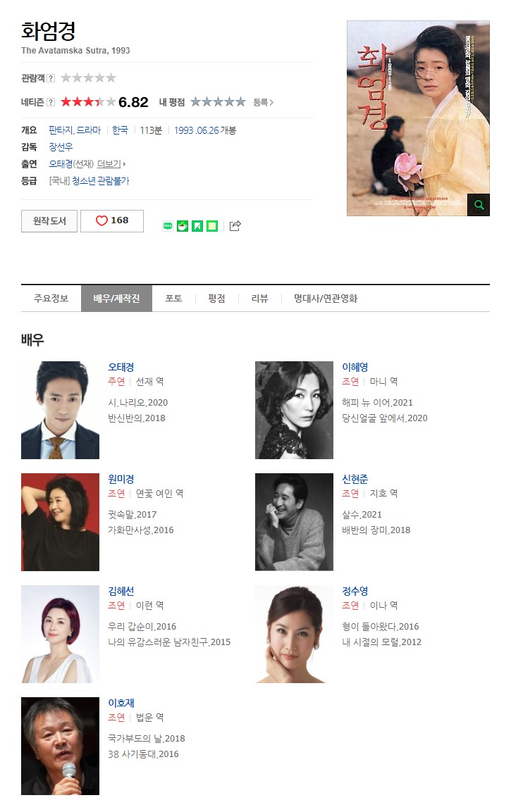The image size is (523, 812).
Task: Click the 원작도서 button
Action: click(x=49, y=221)
